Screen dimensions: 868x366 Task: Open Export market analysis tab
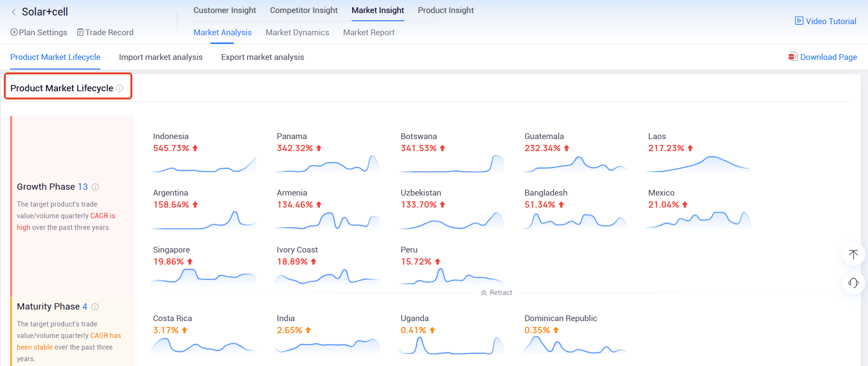click(x=263, y=57)
